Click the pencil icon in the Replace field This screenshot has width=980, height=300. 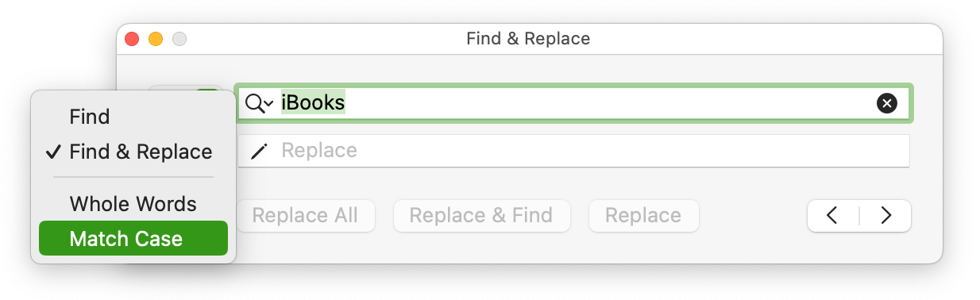pos(259,151)
